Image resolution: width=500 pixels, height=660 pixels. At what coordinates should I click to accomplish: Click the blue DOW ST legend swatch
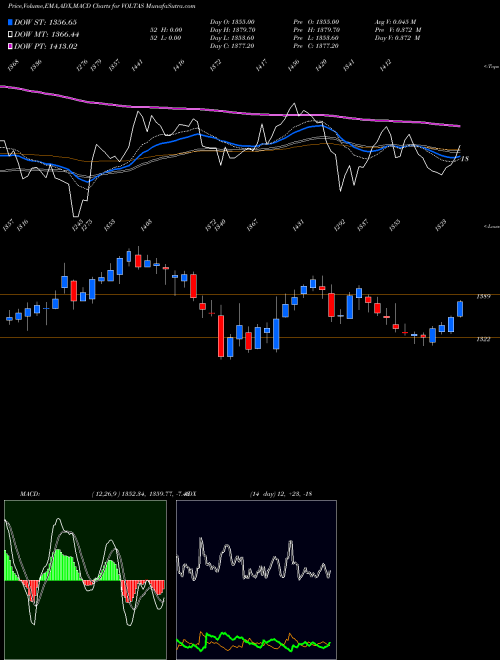(x=10, y=22)
